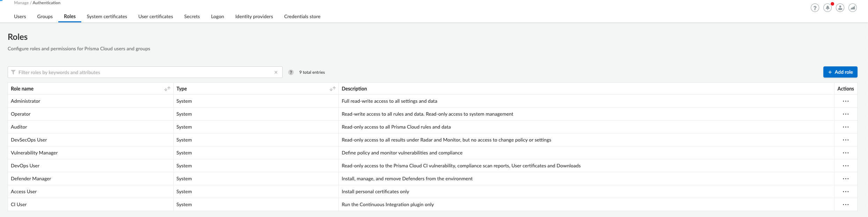
Task: Click 'Install personal certificates only' description
Action: click(x=375, y=191)
